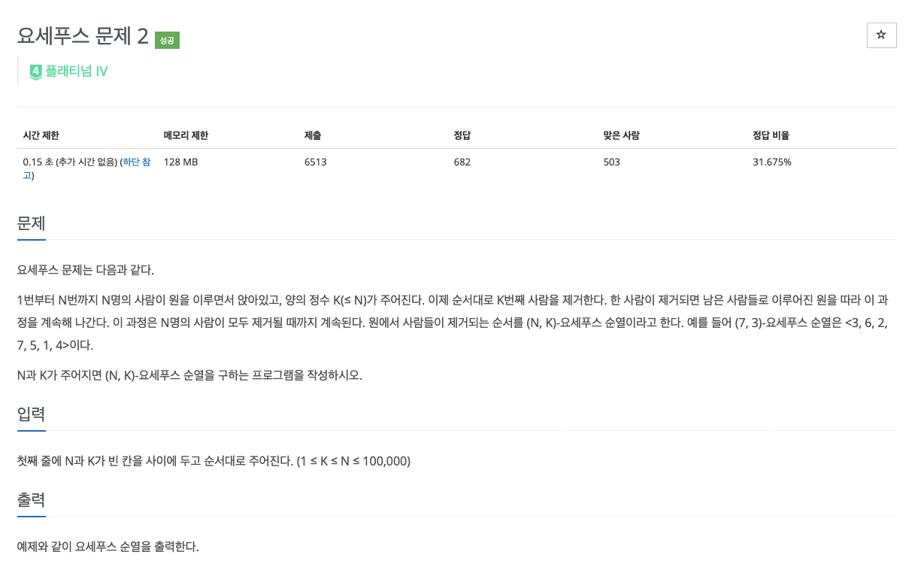This screenshot has width=924, height=573.
Task: Click the 문제 section heading
Action: (31, 223)
